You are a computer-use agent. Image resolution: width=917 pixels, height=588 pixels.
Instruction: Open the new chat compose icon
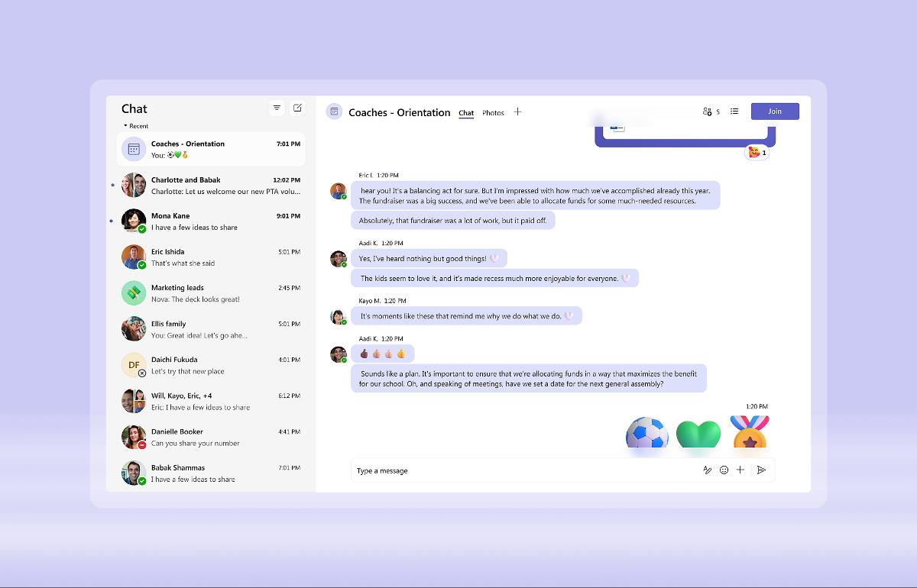tap(297, 108)
